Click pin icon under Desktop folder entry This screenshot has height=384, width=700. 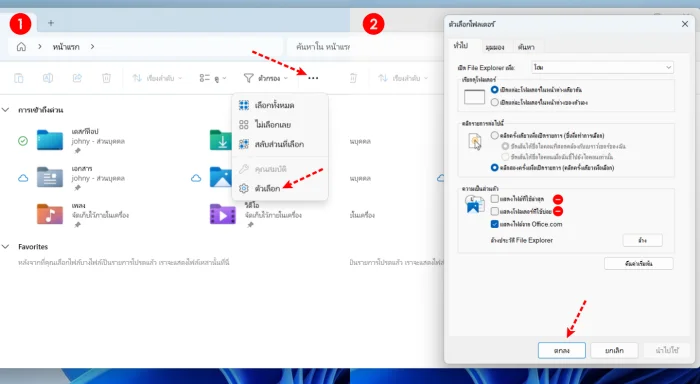click(x=77, y=151)
